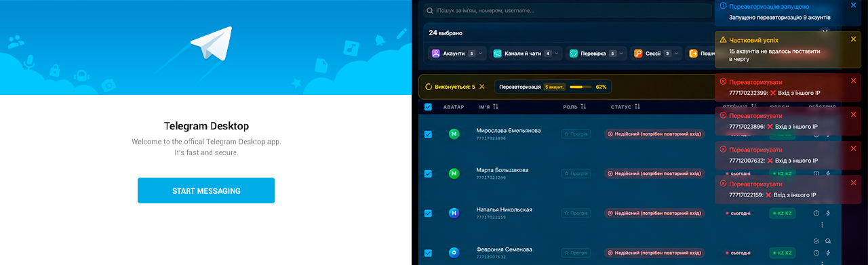Click Феврония Семенова's avatar
Viewport: 868px width, 265px height.
coord(454,253)
